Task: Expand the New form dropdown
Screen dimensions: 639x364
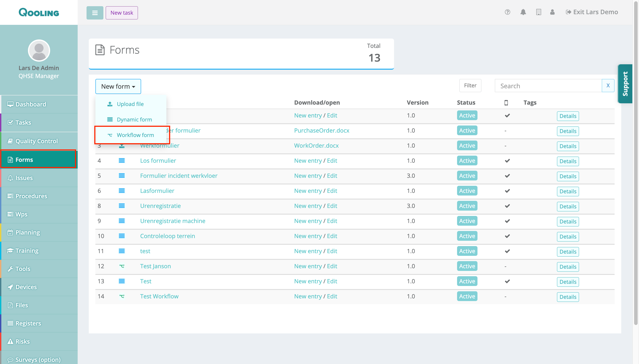Action: pyautogui.click(x=118, y=86)
